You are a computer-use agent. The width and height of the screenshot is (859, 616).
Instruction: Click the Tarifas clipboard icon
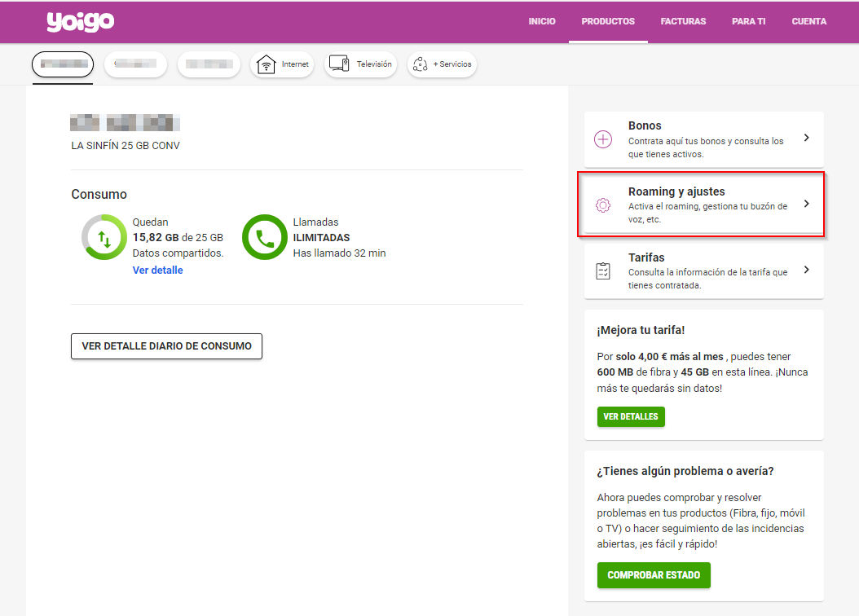(603, 271)
